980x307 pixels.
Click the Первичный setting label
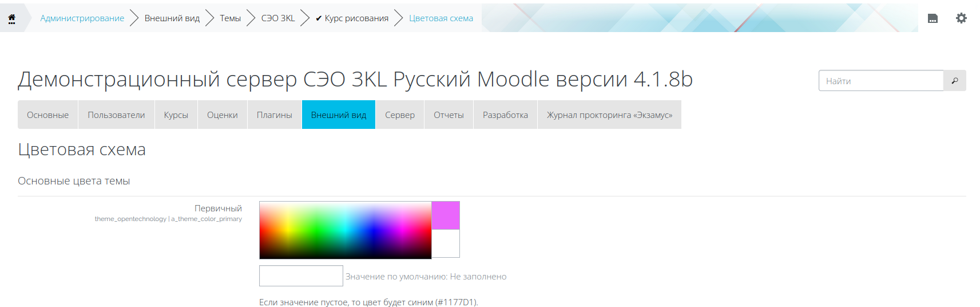coord(218,208)
